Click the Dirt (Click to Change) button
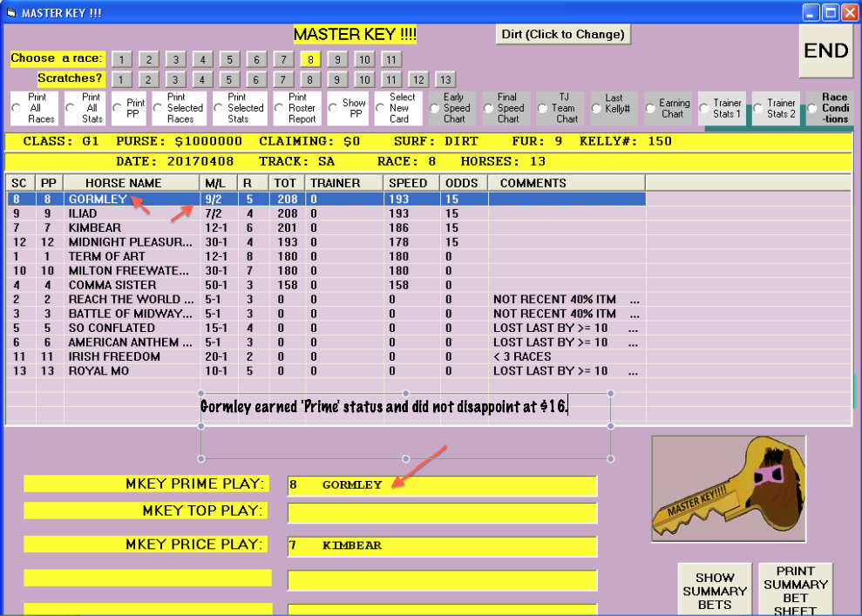Viewport: 862px width, 616px height. (563, 34)
